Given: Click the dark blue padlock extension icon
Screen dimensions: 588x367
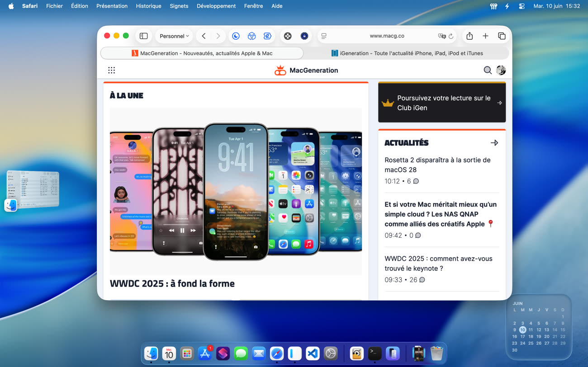Looking at the screenshot, I should point(304,36).
